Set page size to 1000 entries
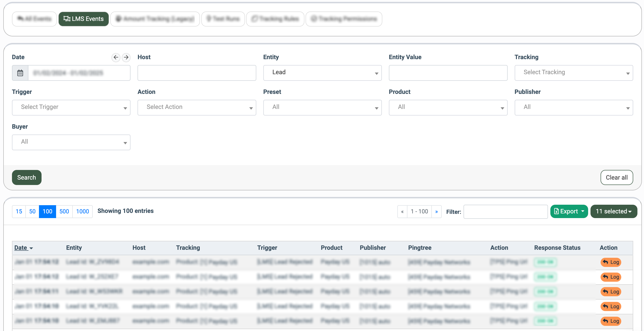This screenshot has width=644, height=331. coord(83,212)
